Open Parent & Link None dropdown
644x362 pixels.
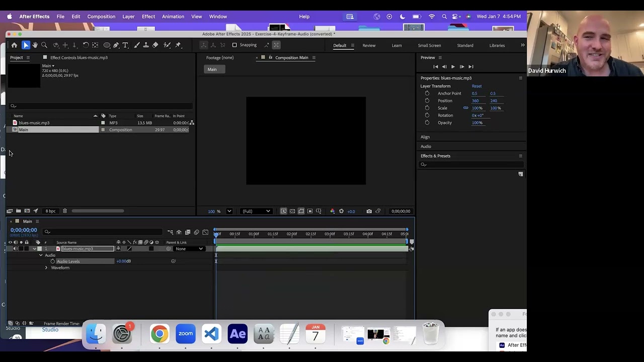(190, 249)
